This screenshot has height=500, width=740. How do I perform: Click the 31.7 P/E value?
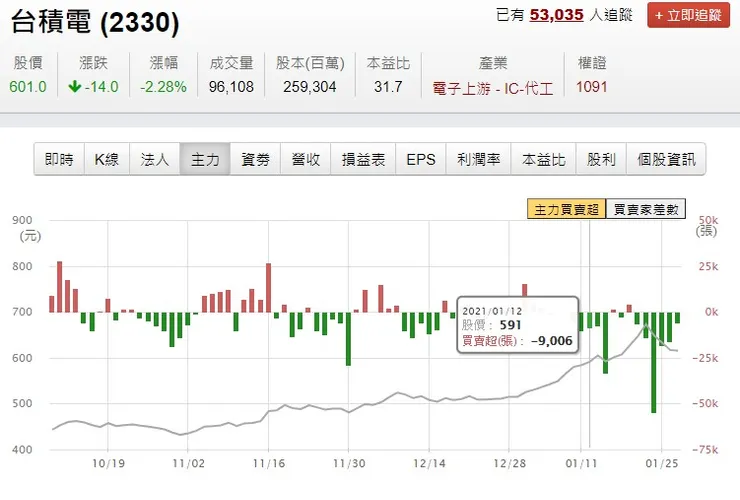click(x=388, y=86)
